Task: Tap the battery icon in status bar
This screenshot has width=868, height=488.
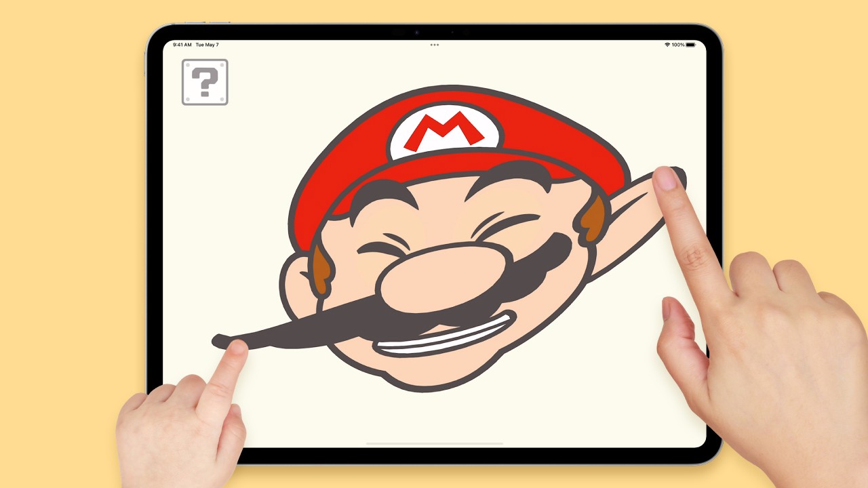Action: pyautogui.click(x=690, y=45)
